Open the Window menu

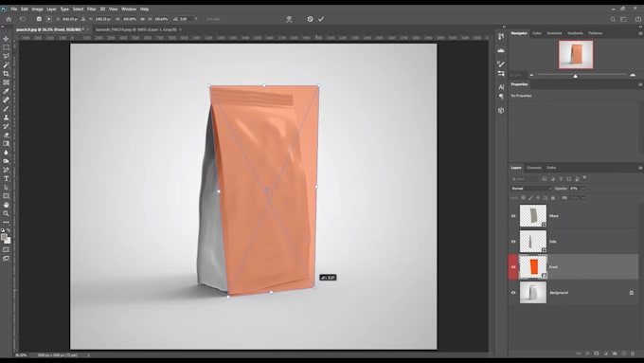[x=129, y=9]
